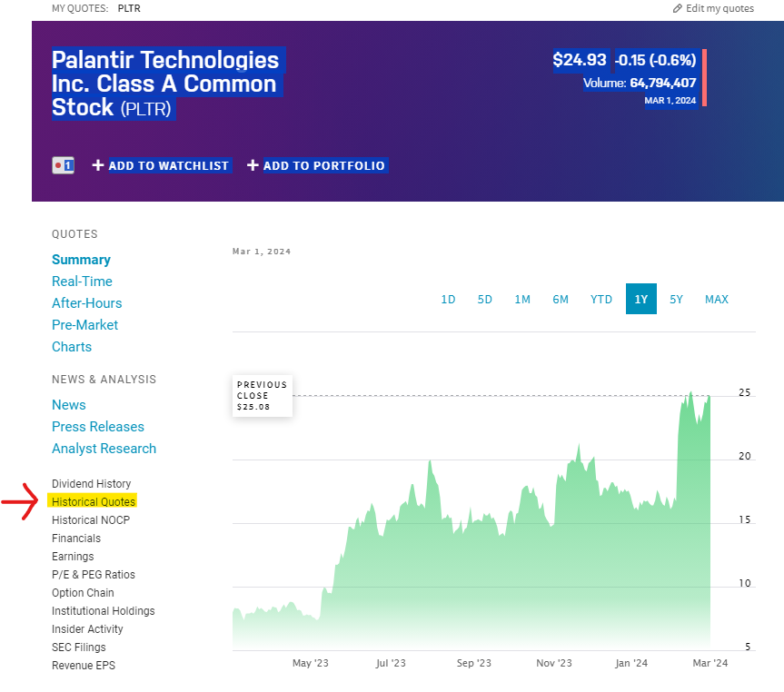Click the Jan '24 axis label
Screen dimensions: 784x692
(x=631, y=663)
